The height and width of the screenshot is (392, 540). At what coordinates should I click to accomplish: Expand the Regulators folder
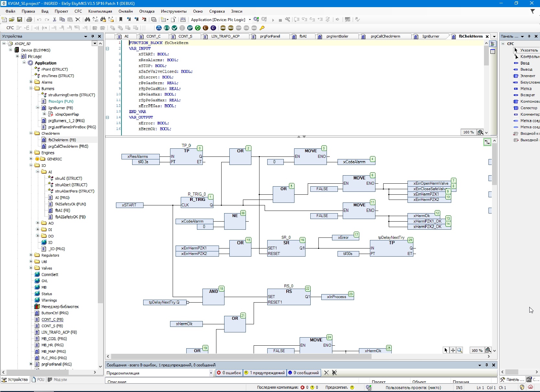[31, 255]
